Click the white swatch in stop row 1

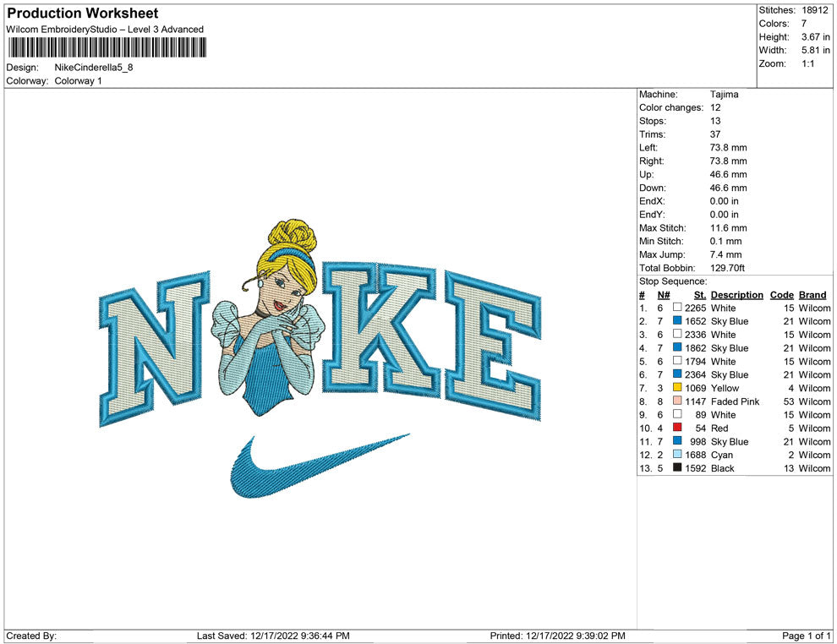pos(677,308)
